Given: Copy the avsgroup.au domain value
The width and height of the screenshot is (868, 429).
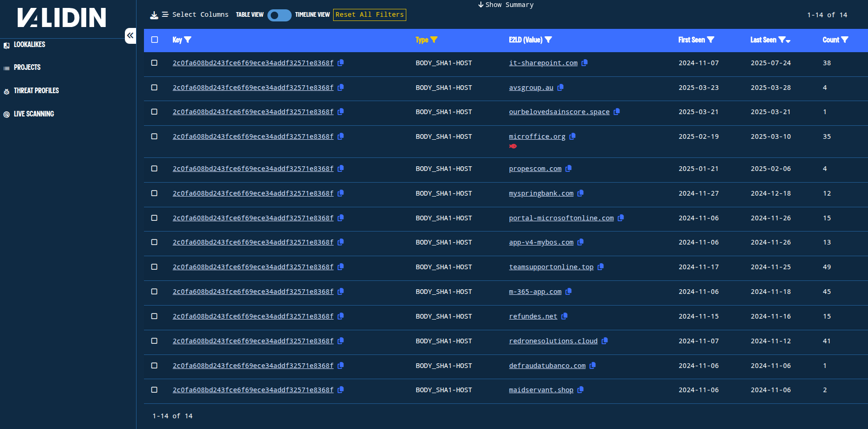Looking at the screenshot, I should [x=560, y=88].
